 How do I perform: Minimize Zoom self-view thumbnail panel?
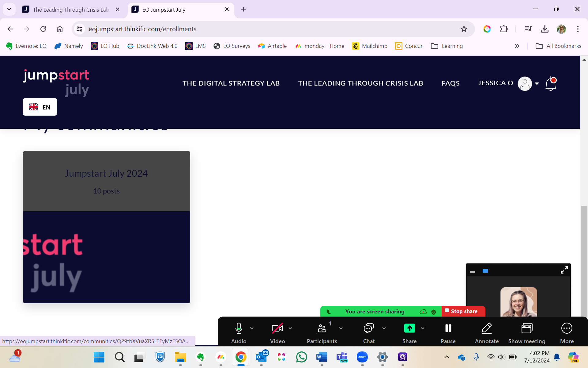click(473, 272)
